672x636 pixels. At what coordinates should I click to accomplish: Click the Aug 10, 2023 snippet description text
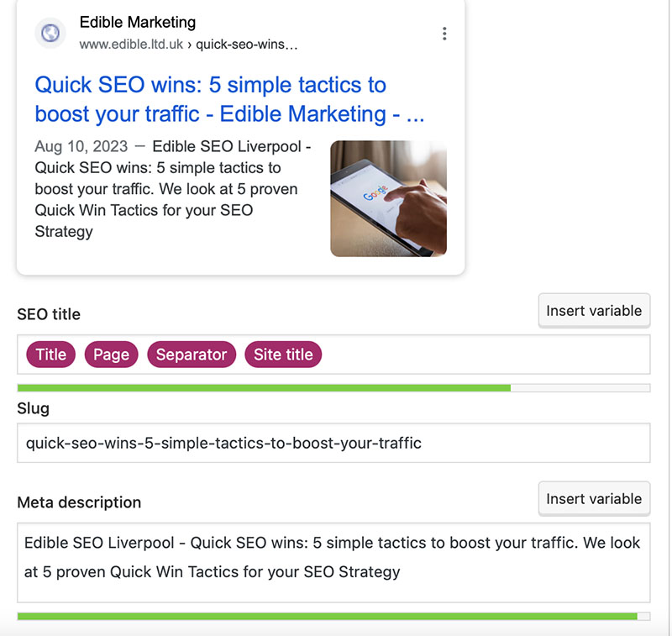[174, 188]
